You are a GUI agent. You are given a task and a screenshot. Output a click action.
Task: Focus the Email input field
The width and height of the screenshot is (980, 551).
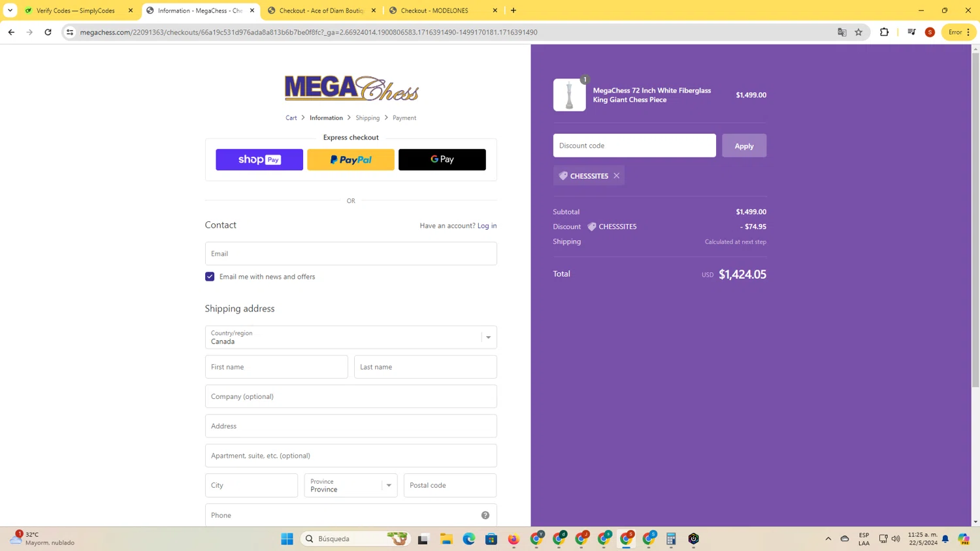[x=351, y=253]
